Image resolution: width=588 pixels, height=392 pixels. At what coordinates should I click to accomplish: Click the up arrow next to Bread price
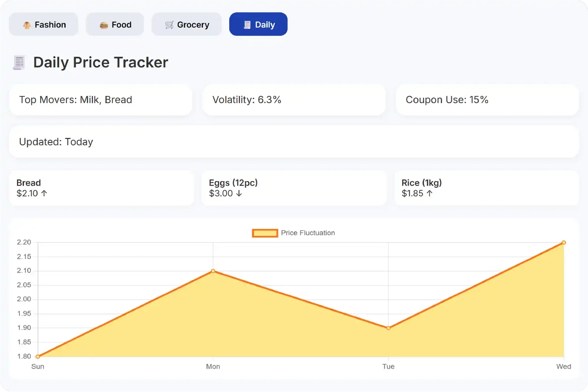[44, 193]
